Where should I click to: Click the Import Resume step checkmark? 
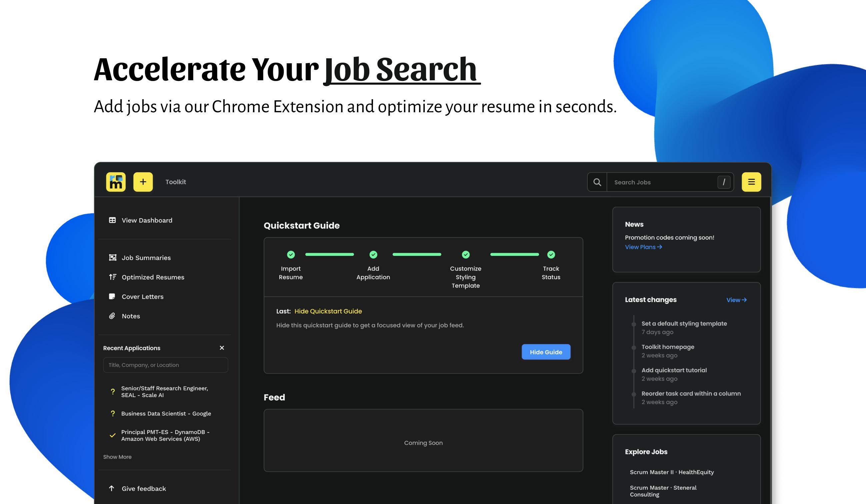pos(291,254)
